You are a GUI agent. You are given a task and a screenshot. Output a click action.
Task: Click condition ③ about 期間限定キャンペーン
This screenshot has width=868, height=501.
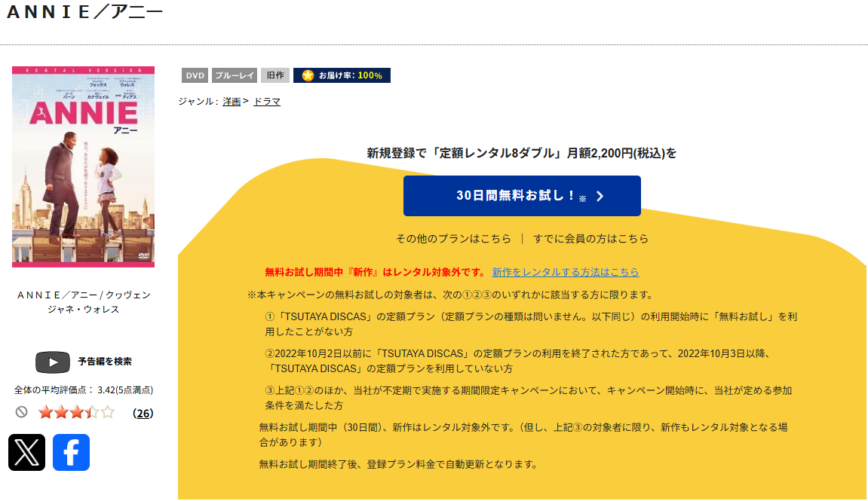click(529, 398)
